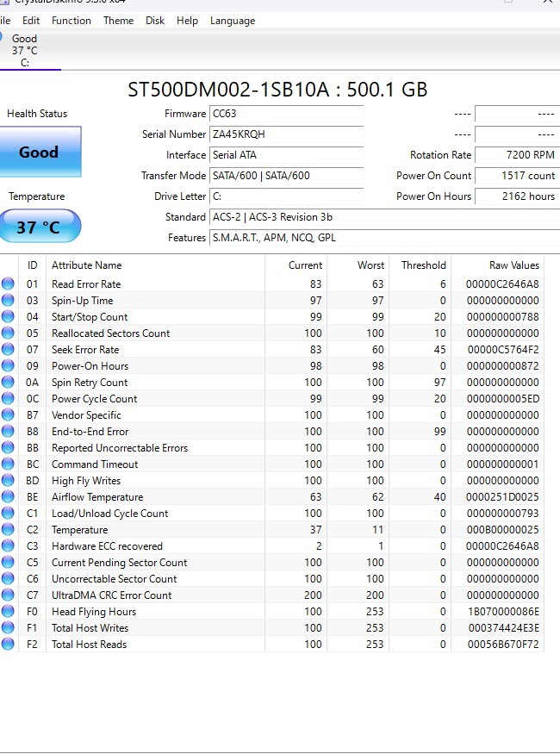Click the status circle for Spin Retry Count

click(x=8, y=382)
